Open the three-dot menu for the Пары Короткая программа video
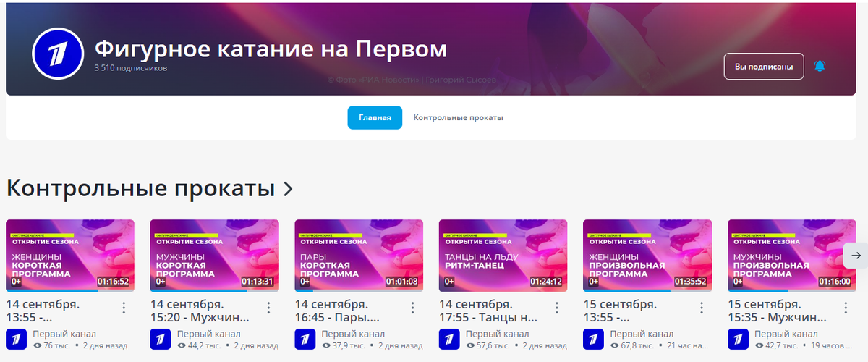The image size is (868, 362). click(x=412, y=308)
